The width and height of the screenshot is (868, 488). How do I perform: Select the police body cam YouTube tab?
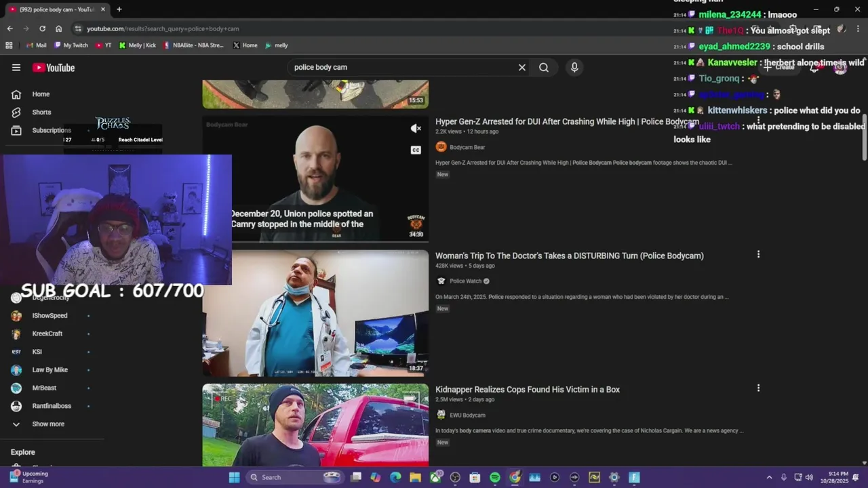pyautogui.click(x=57, y=9)
